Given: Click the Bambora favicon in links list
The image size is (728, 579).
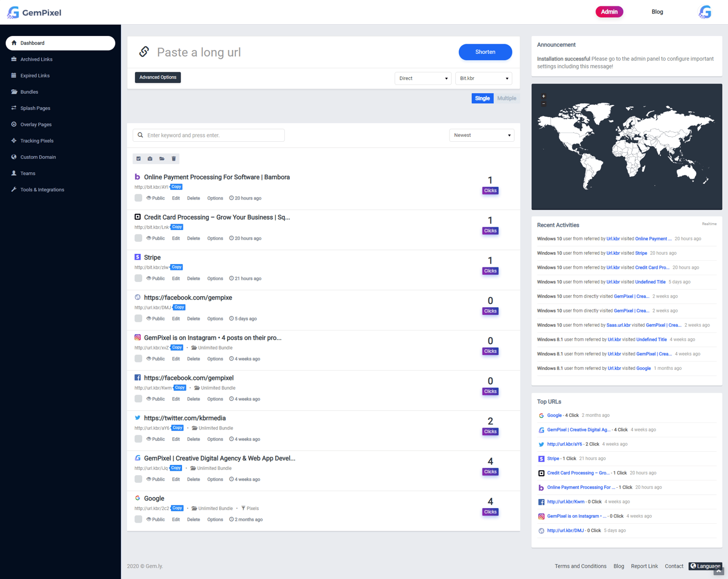Looking at the screenshot, I should tap(137, 177).
